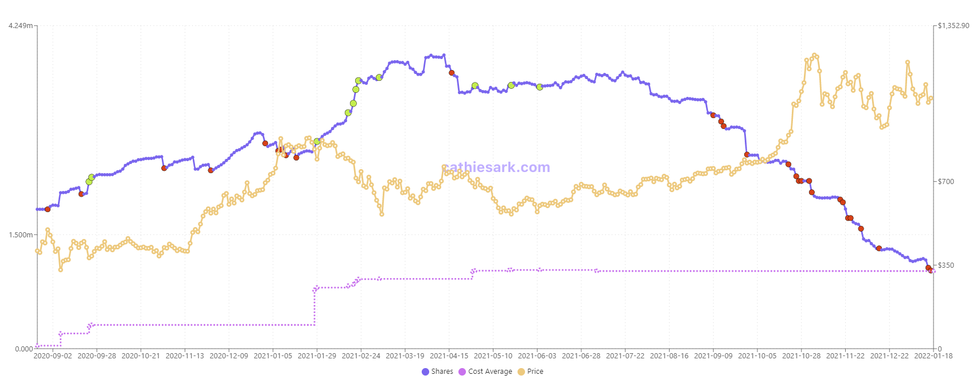
Task: Toggle the Price series label in legend
Action: [535, 372]
